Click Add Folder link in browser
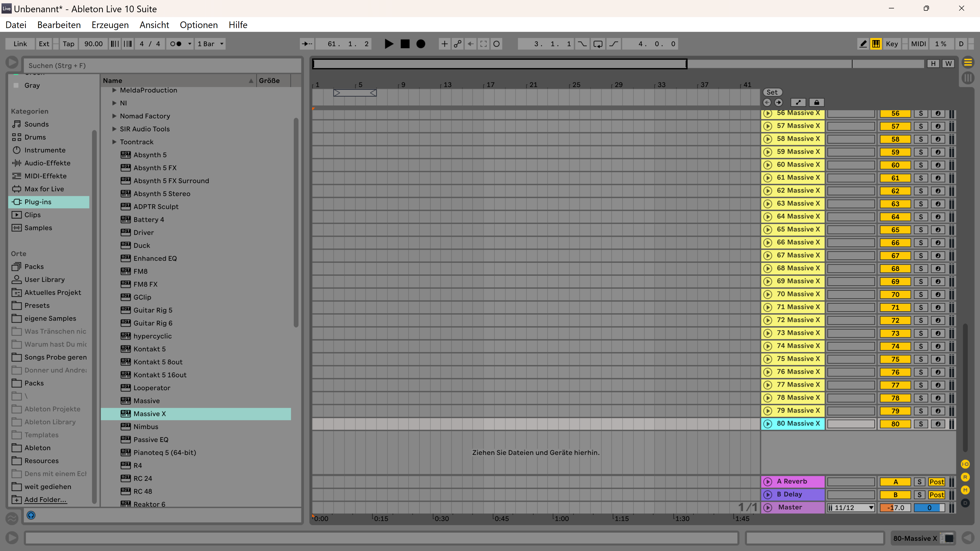The height and width of the screenshot is (551, 980). (x=45, y=500)
